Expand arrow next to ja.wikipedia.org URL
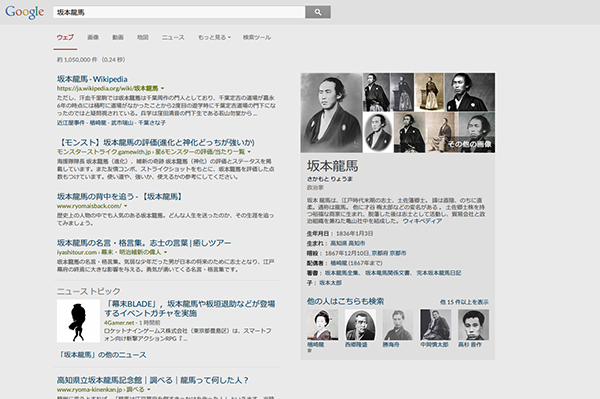 (x=163, y=88)
